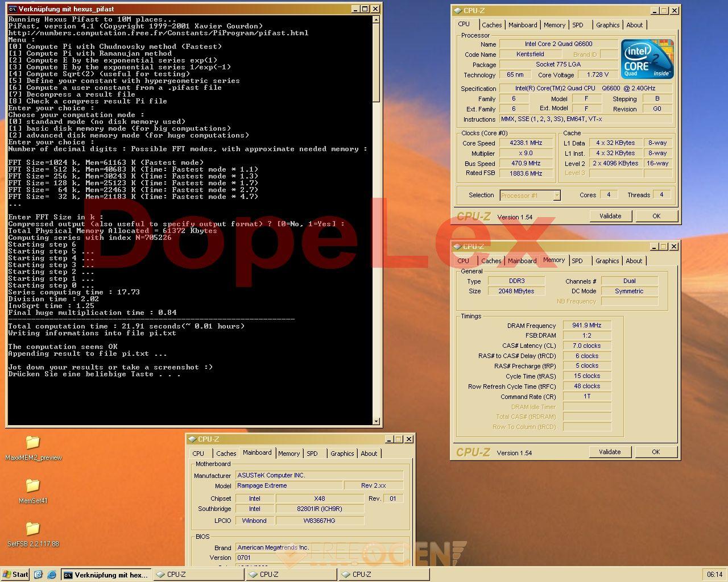The width and height of the screenshot is (728, 582).
Task: Select Graphics tab in middle CPU-Z memory window
Action: point(607,261)
